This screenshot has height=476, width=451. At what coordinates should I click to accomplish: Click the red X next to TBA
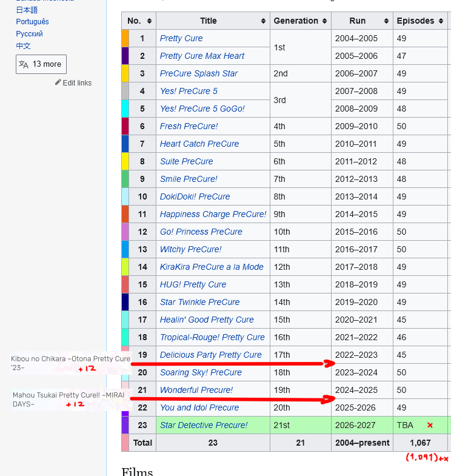pyautogui.click(x=430, y=425)
